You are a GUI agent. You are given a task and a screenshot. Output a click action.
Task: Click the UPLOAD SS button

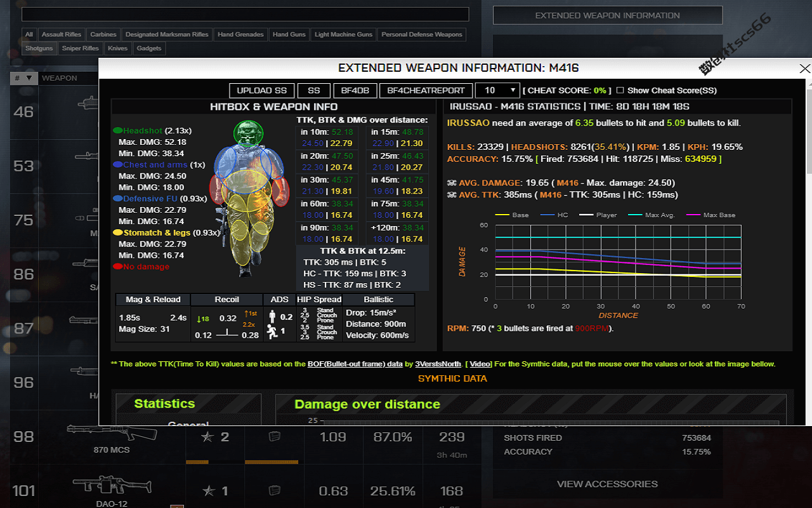[x=262, y=90]
